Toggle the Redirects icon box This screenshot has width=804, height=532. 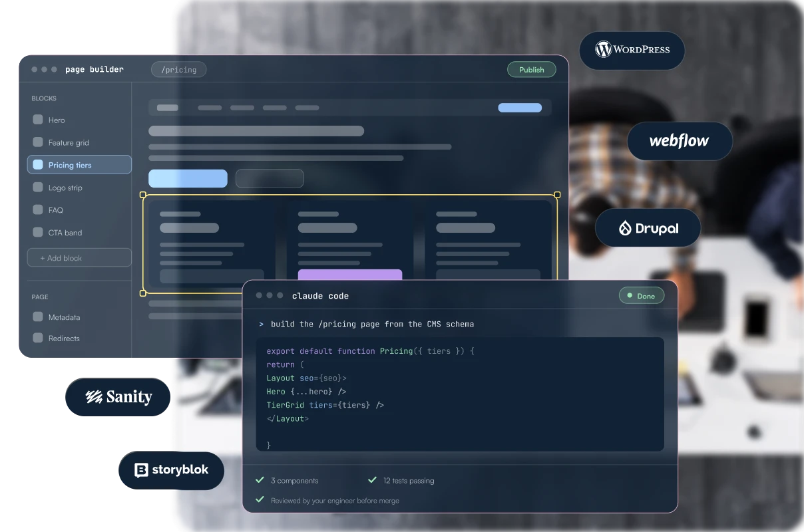coord(38,338)
